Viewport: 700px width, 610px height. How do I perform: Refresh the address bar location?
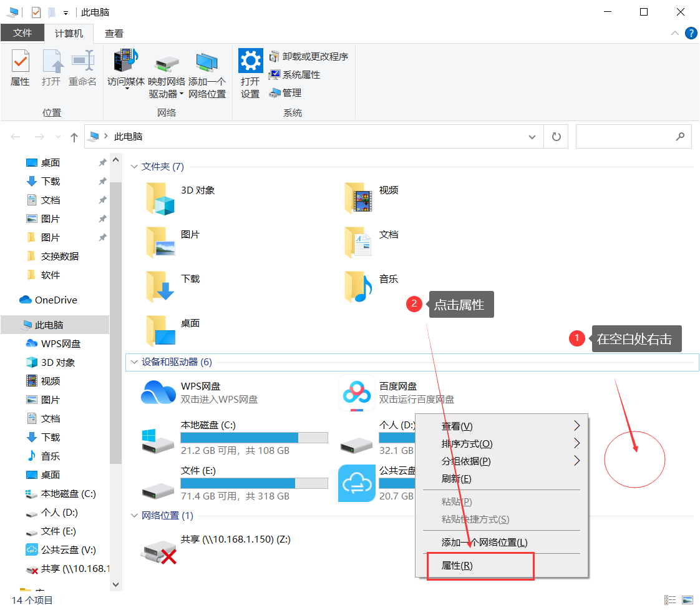point(557,137)
